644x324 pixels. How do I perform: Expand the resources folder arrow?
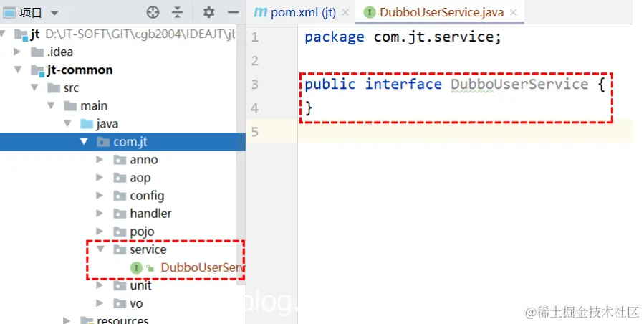point(67,320)
